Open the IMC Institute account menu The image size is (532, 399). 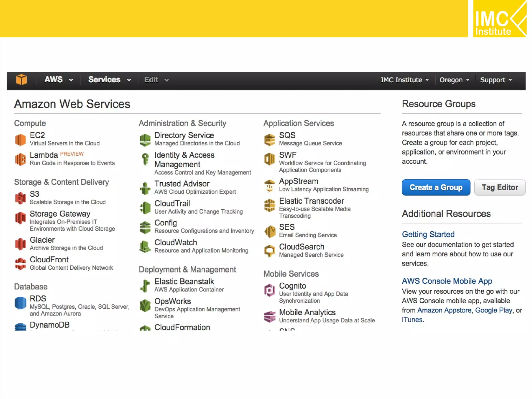(x=404, y=80)
